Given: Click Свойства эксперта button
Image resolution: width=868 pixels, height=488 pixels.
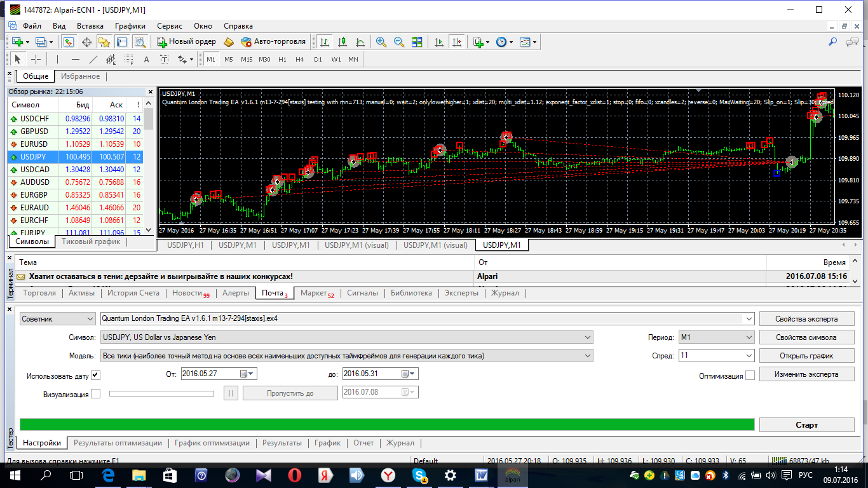Looking at the screenshot, I should click(x=807, y=319).
